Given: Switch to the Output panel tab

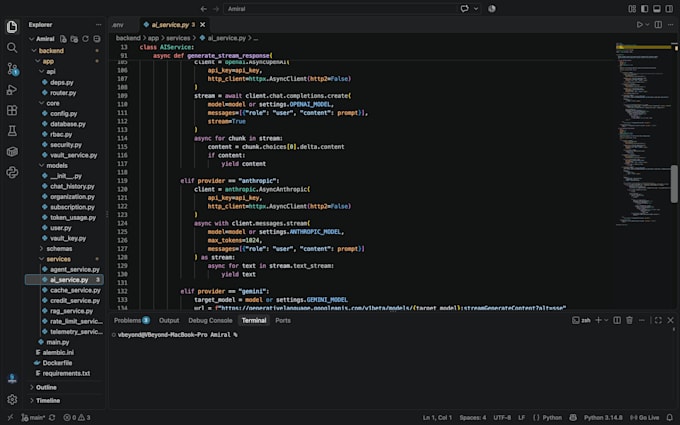Looking at the screenshot, I should pyautogui.click(x=169, y=320).
